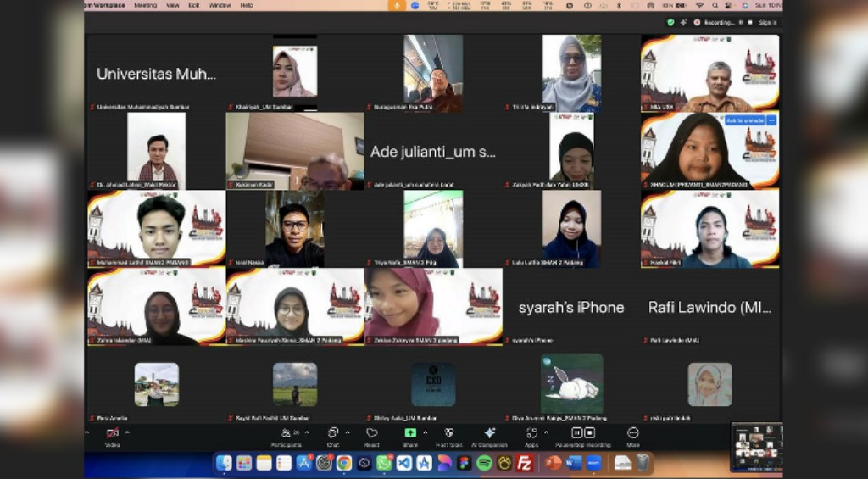Click the React heart icon
Viewport: 868px width, 479px height.
[x=371, y=434]
